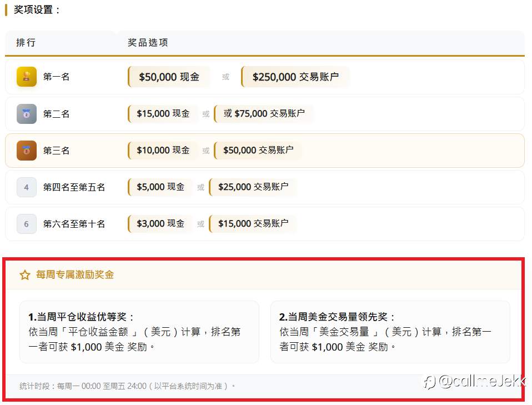Screen dimensions: 532x405
Task: Open the 当周美金交易量领先奖 card
Action: [390, 332]
